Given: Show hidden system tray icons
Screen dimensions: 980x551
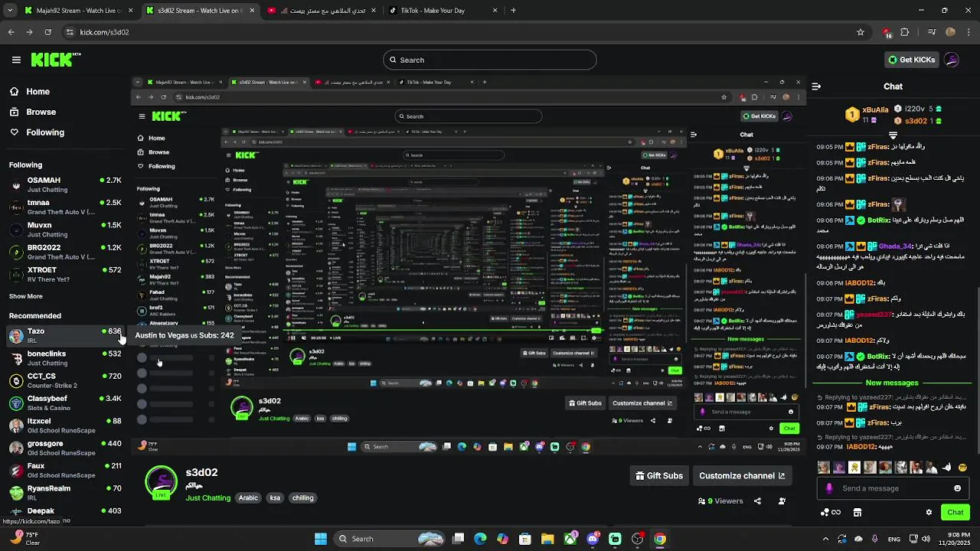Looking at the screenshot, I should [825, 539].
